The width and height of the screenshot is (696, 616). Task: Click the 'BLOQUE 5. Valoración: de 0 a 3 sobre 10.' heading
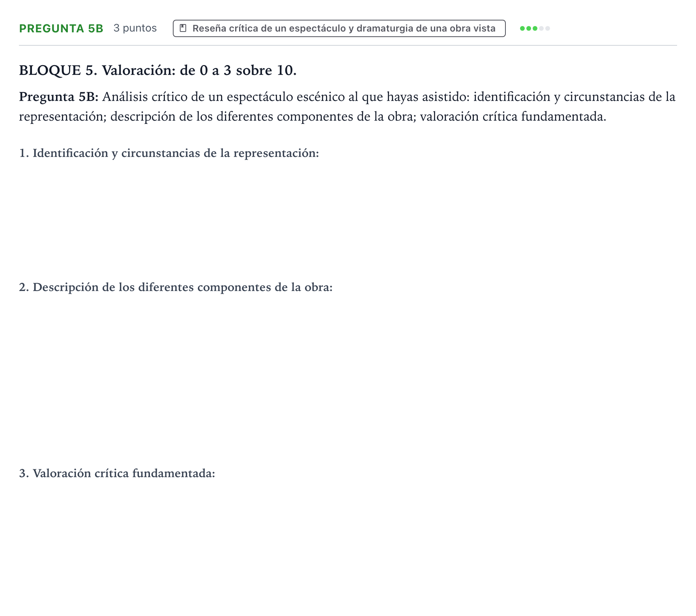click(x=158, y=70)
